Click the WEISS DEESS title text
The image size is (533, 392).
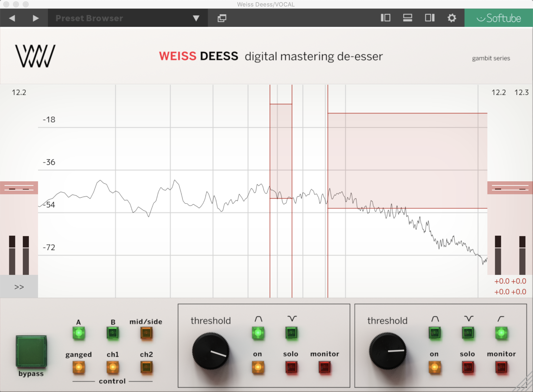click(199, 56)
